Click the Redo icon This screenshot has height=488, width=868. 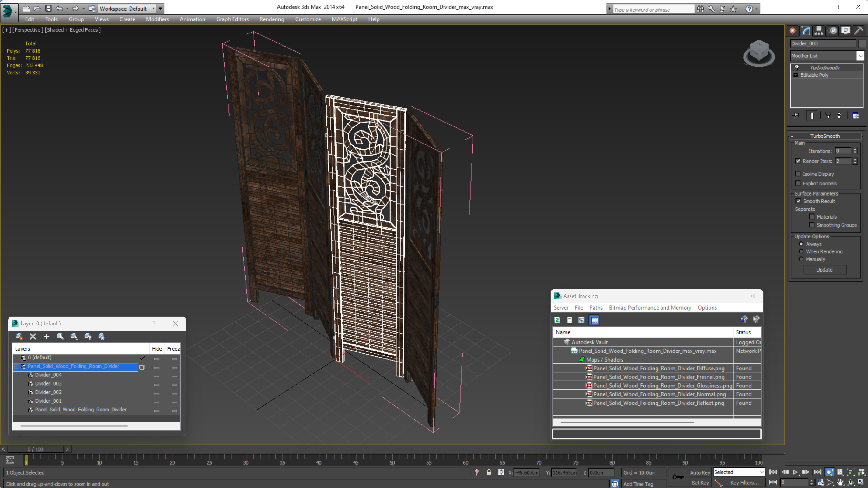pyautogui.click(x=75, y=9)
